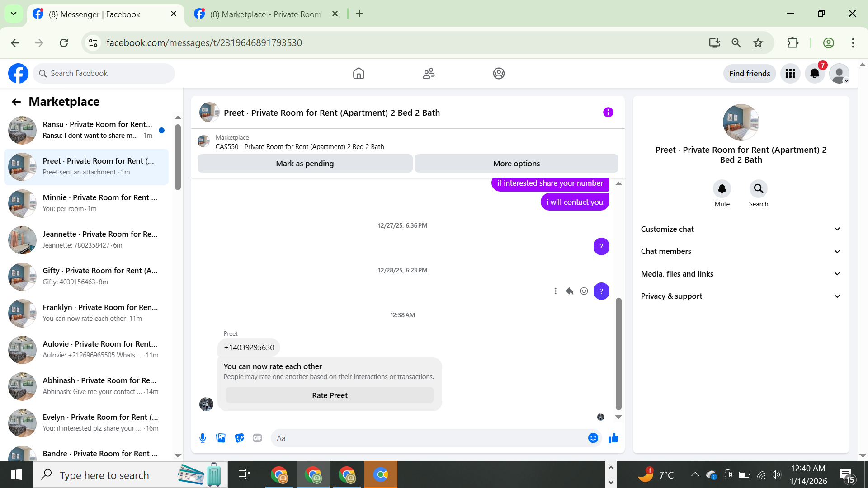Open the GIF picker icon
Image resolution: width=868 pixels, height=488 pixels.
tap(257, 438)
